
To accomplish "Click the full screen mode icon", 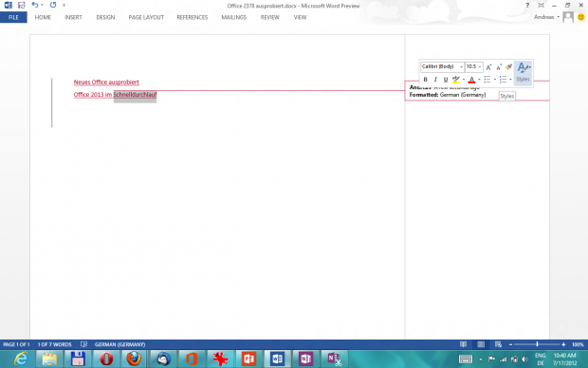I will pyautogui.click(x=542, y=6).
